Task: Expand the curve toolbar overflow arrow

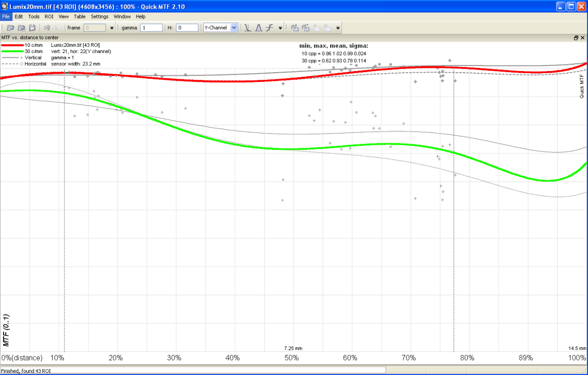Action: click(x=280, y=28)
